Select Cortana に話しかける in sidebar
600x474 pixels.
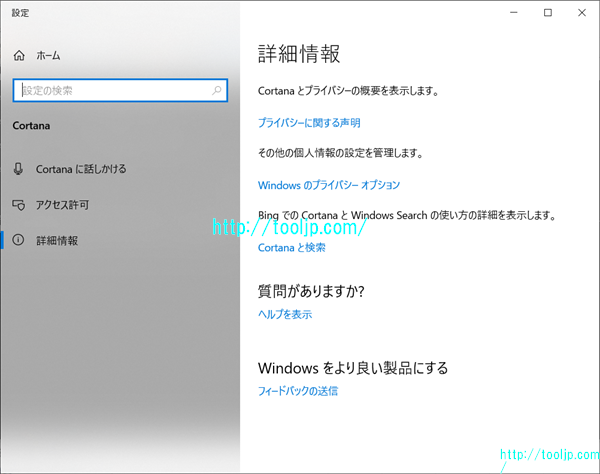(81, 169)
